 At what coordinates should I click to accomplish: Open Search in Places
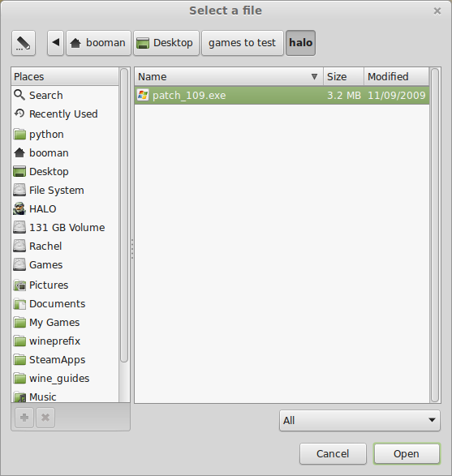pyautogui.click(x=65, y=96)
